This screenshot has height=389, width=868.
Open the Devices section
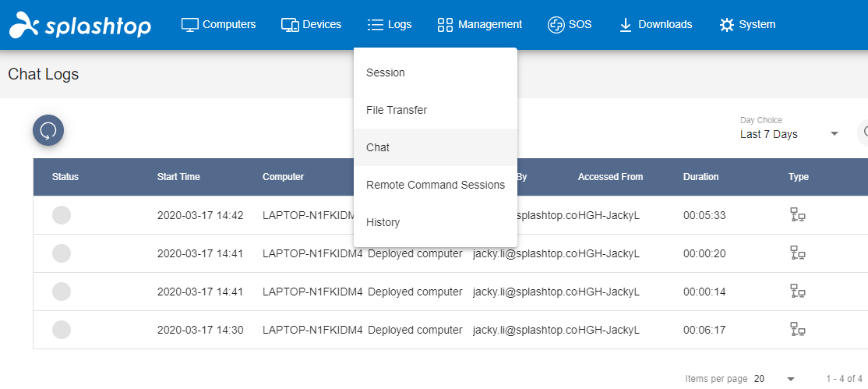[x=311, y=24]
